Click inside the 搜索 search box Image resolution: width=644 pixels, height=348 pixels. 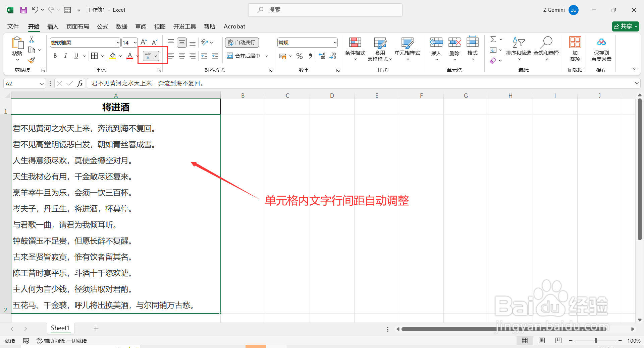pos(325,10)
